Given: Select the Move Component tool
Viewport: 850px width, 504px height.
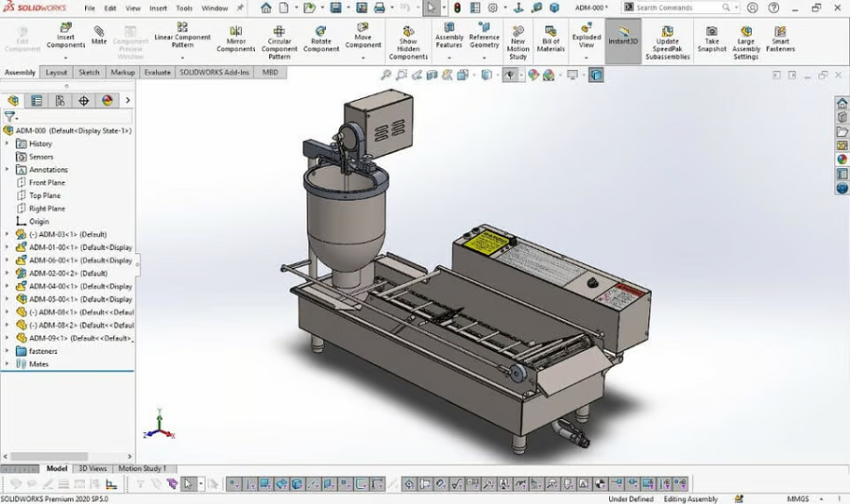Looking at the screenshot, I should (363, 38).
